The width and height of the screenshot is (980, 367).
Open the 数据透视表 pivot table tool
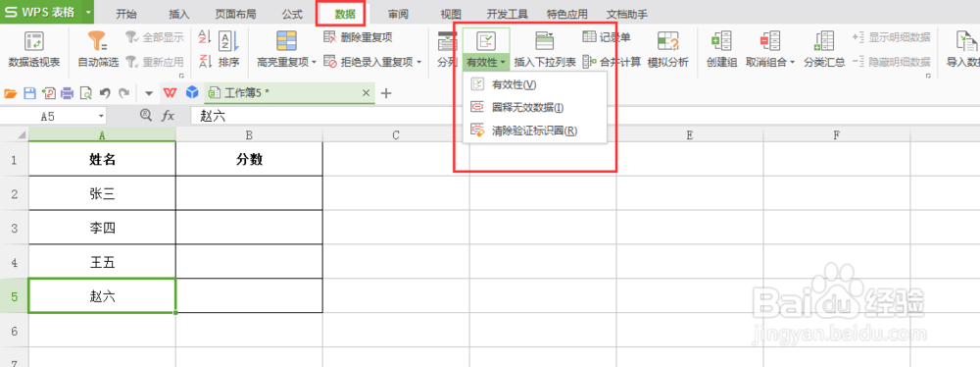(x=34, y=49)
